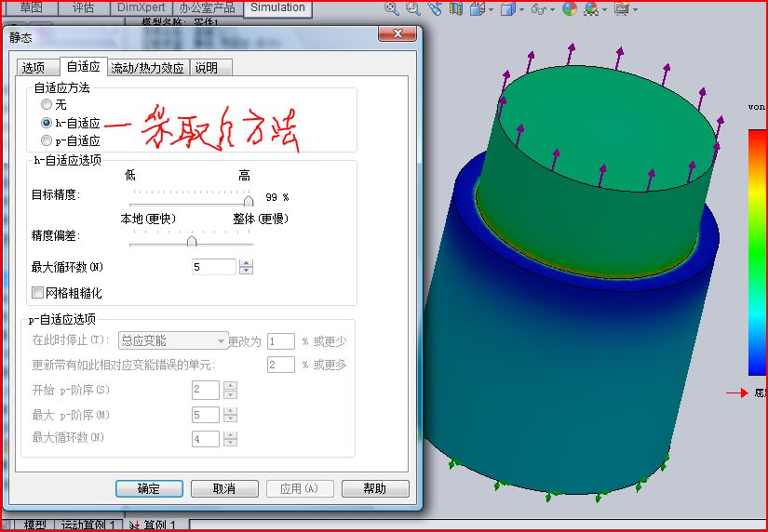Open the Display Style dropdown arrow
The height and width of the screenshot is (532, 768).
coord(521,10)
